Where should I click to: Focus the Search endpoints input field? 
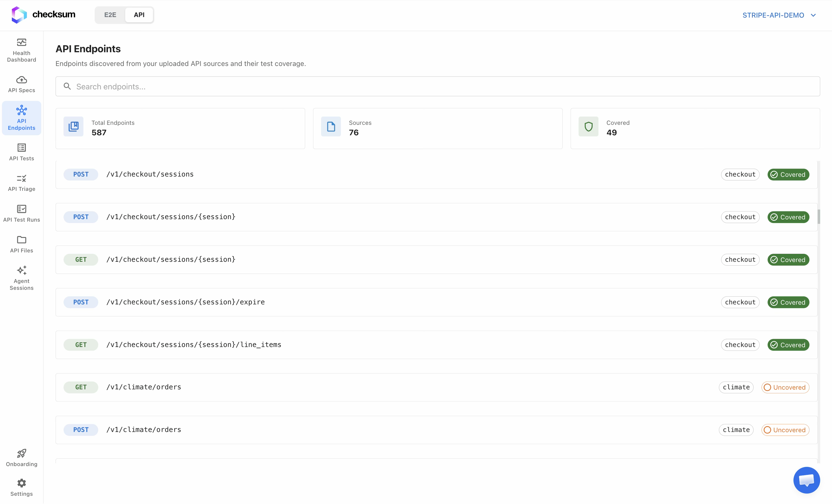[x=438, y=86]
